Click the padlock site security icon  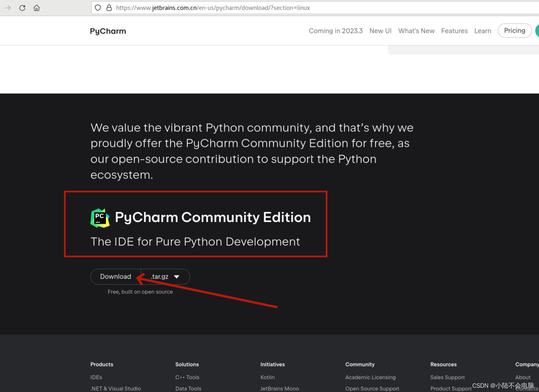[x=109, y=8]
